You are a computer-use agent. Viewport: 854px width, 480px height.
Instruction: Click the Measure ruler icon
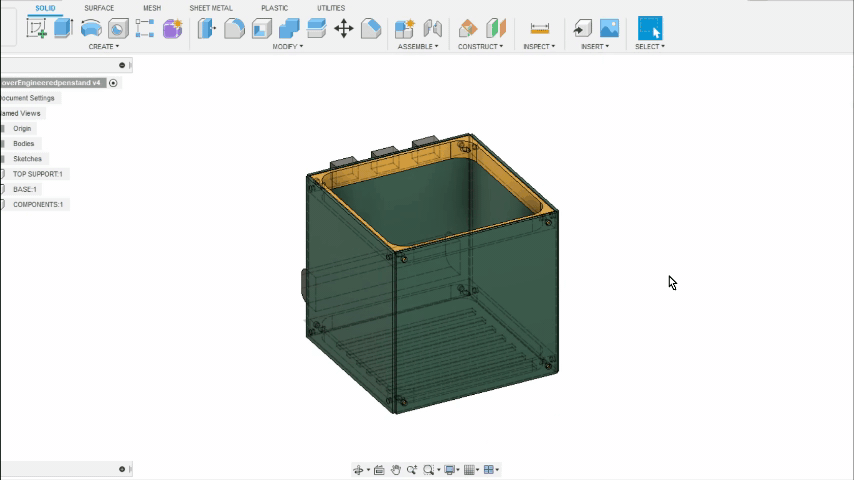coord(539,28)
